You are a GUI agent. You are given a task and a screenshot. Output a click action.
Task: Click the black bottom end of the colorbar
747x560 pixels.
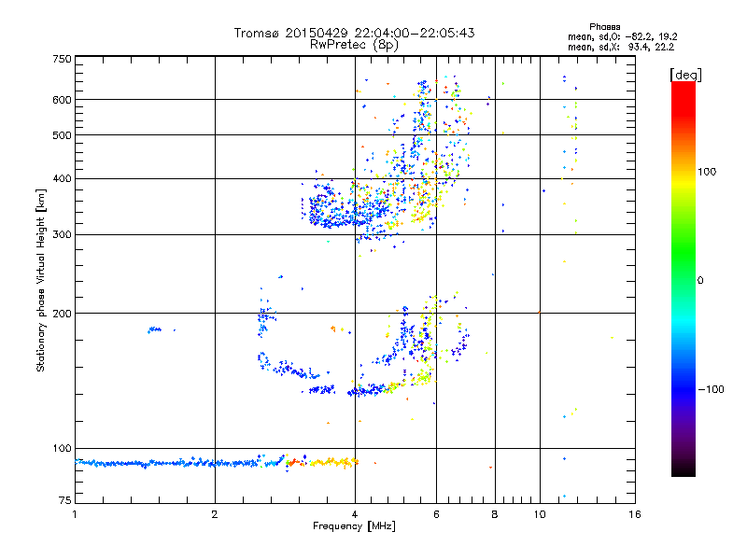683,470
